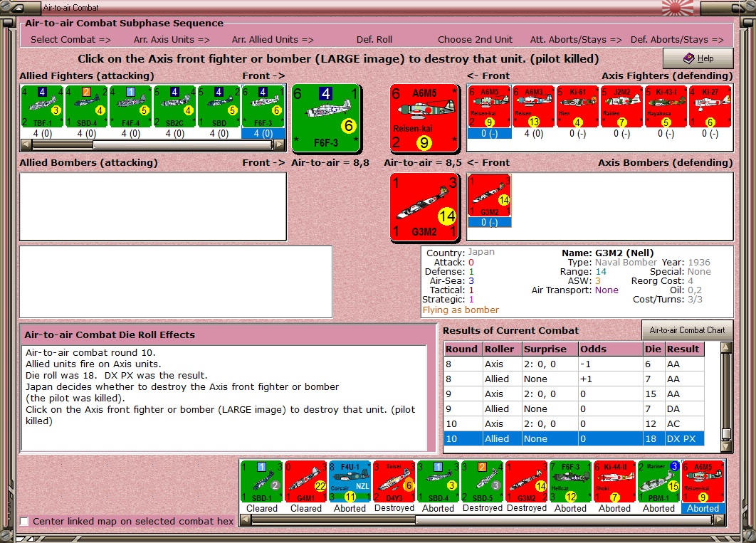Viewport: 756px width, 543px height.
Task: Click the Arr. Axis Units subphase step
Action: pos(172,40)
